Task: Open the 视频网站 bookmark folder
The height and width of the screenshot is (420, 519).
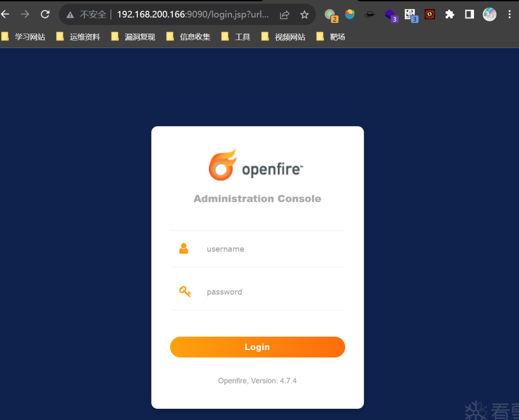Action: pos(283,37)
